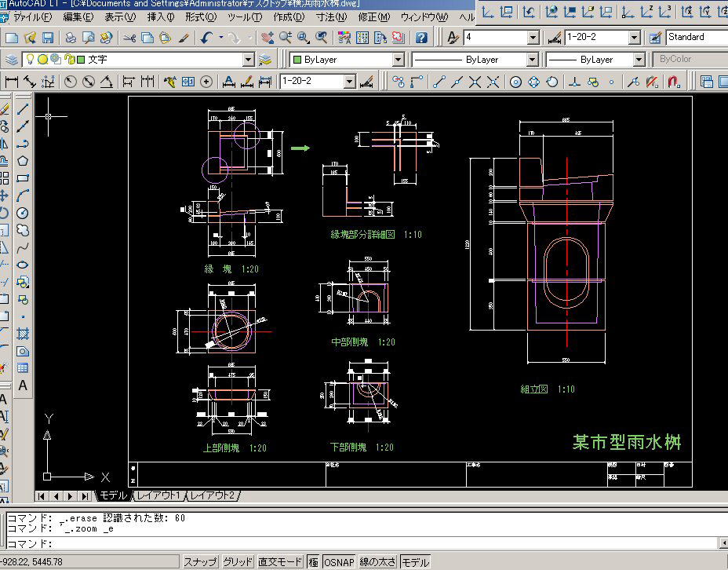Print the drawing using the printer icon
This screenshot has width=728, height=570.
click(x=71, y=38)
